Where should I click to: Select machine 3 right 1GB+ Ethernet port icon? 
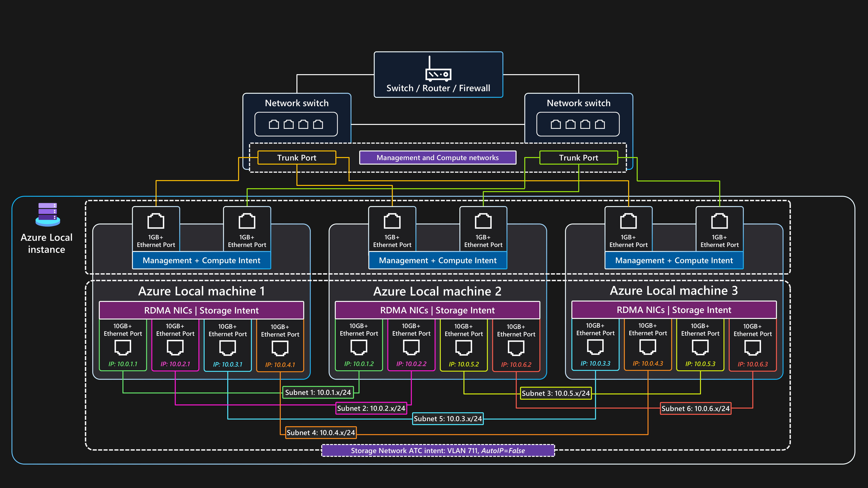click(x=719, y=221)
